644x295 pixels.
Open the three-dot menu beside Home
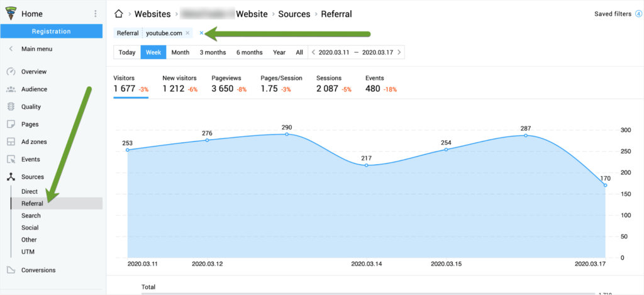(x=96, y=14)
